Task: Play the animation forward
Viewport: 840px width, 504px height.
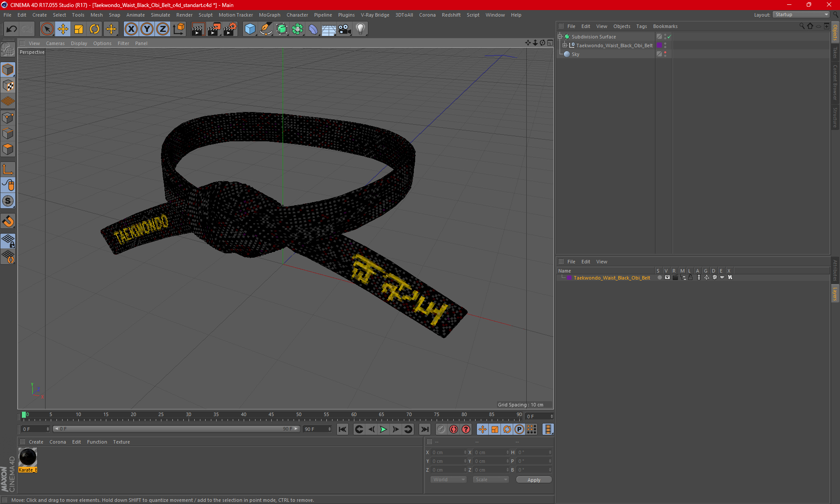Action: (x=383, y=430)
